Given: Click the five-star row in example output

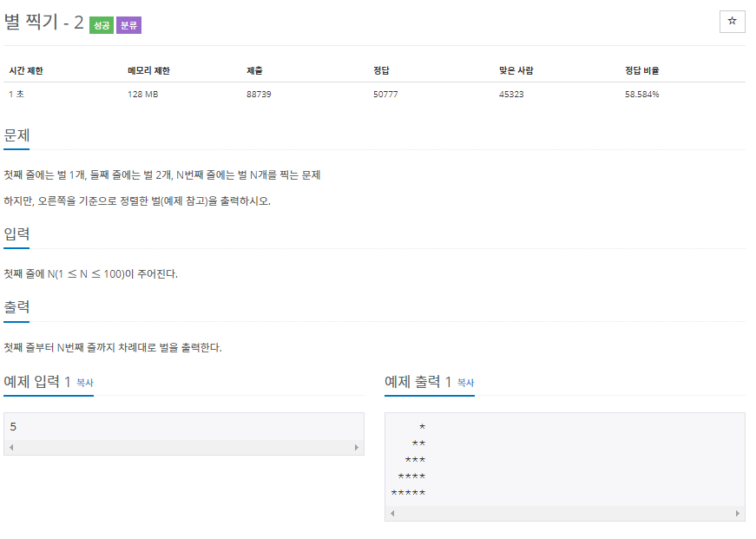Looking at the screenshot, I should coord(408,493).
